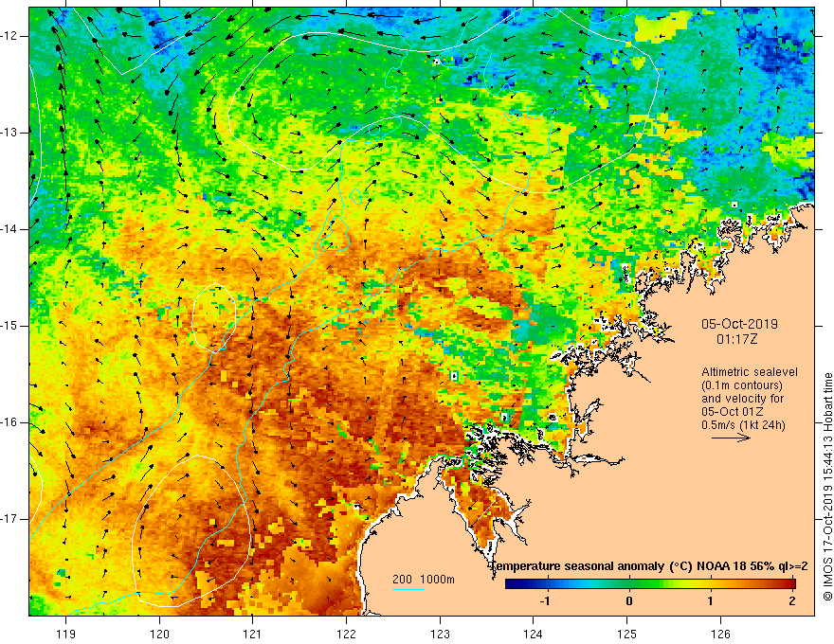Click the velocity scale arrow in legend
The image size is (834, 644).
point(731,438)
